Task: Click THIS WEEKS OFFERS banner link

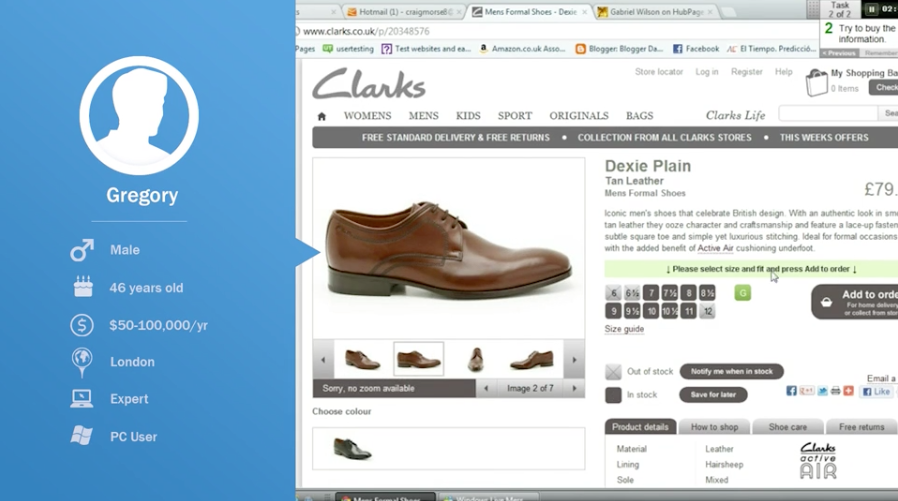Action: 824,137
